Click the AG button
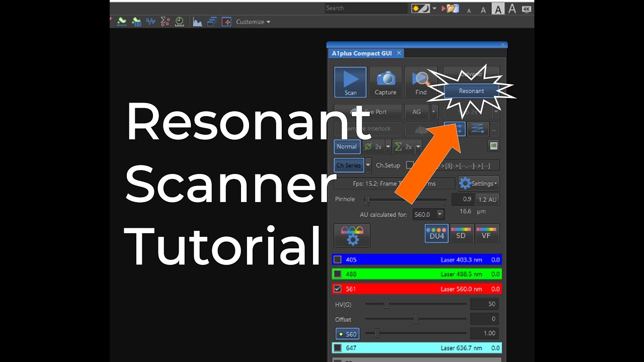 click(417, 112)
